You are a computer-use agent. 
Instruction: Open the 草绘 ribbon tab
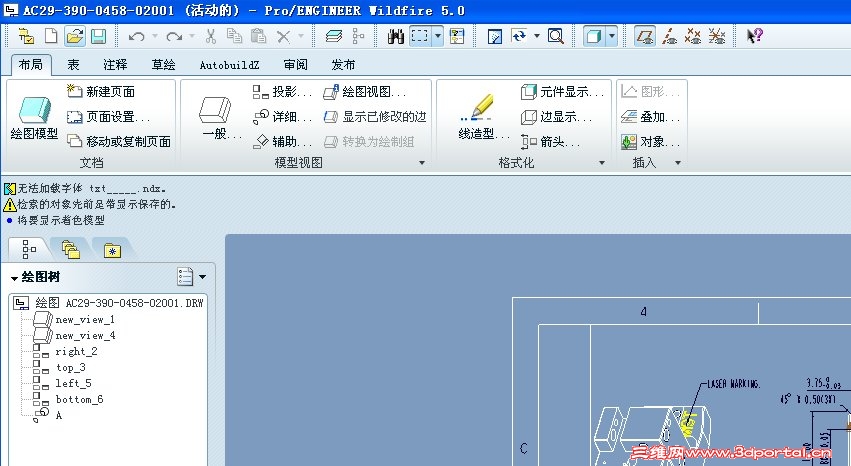(163, 65)
